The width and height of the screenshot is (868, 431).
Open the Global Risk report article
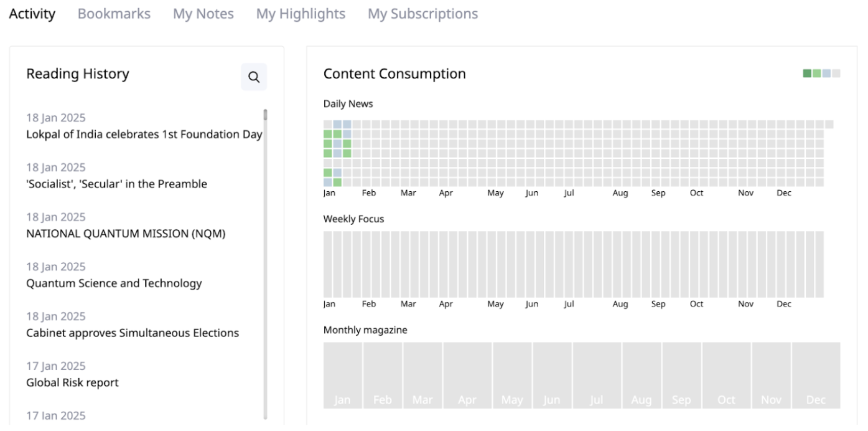[x=72, y=383]
